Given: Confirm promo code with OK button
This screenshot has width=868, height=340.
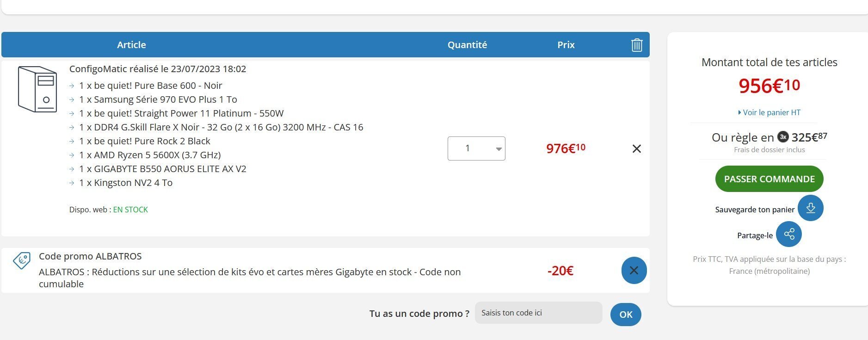Looking at the screenshot, I should [x=626, y=314].
